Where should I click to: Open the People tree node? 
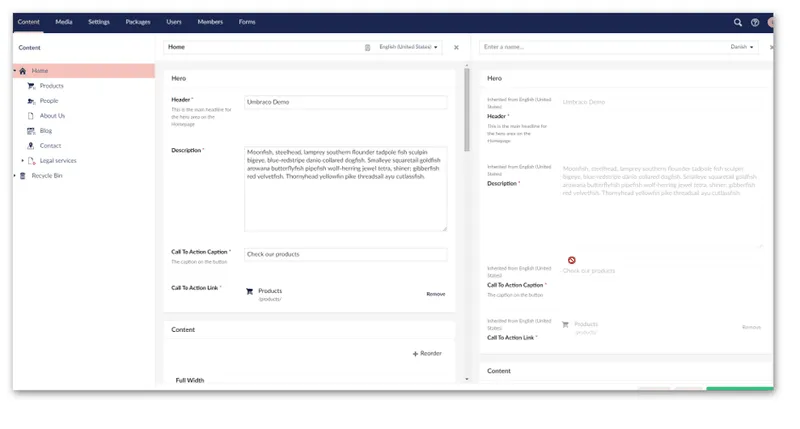point(49,101)
